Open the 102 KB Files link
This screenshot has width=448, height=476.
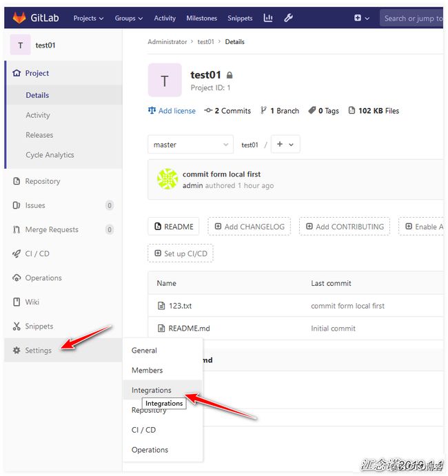374,111
